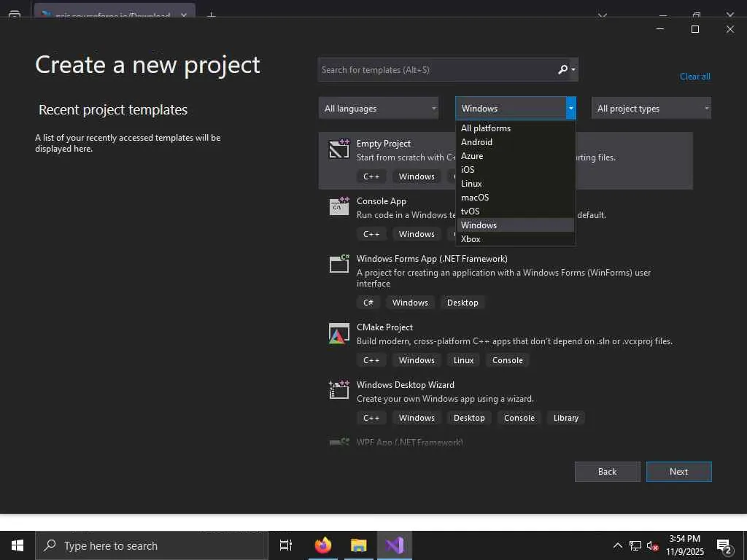Click the Type here to search box
The width and height of the screenshot is (747, 560).
tap(152, 545)
